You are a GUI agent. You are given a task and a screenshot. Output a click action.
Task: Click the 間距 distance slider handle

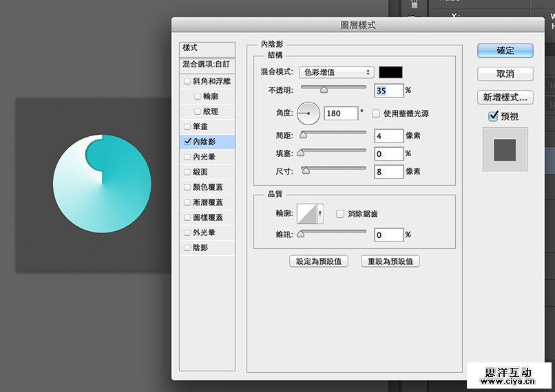(x=304, y=135)
